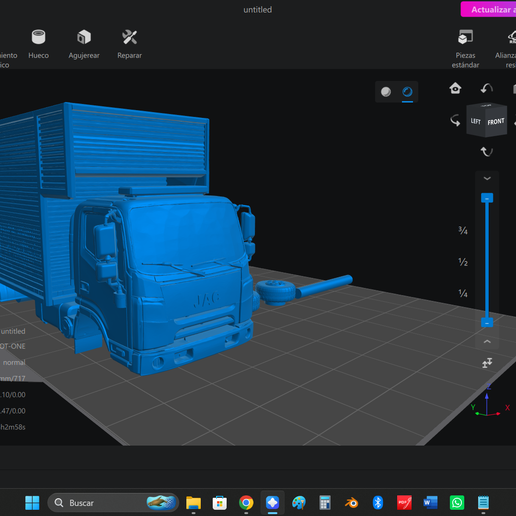Click the 'normal' info label
Viewport: 516px width, 516px height.
tap(14, 362)
